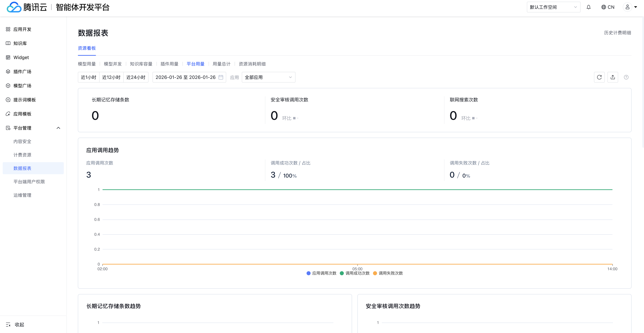Switch to the 模型用量 tab
This screenshot has width=644, height=333.
tap(87, 64)
